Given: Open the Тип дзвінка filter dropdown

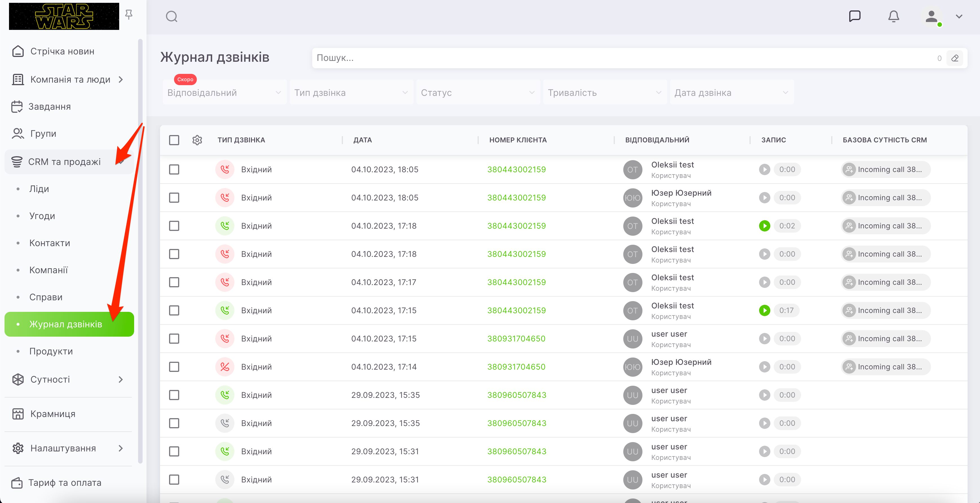Looking at the screenshot, I should click(351, 93).
